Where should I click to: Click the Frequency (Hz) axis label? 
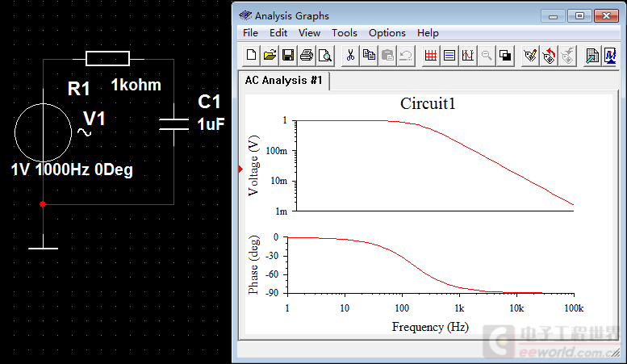pyautogui.click(x=430, y=327)
